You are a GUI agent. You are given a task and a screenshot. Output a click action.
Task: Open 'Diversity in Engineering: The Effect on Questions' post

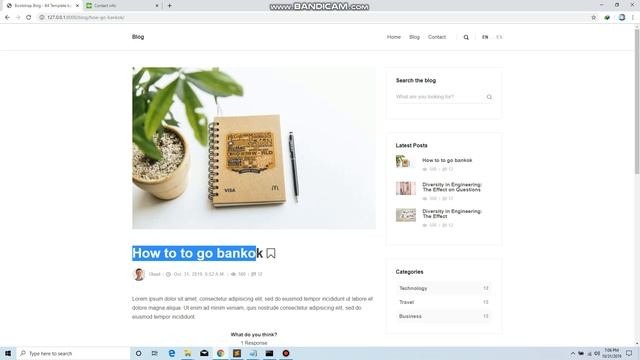point(452,187)
